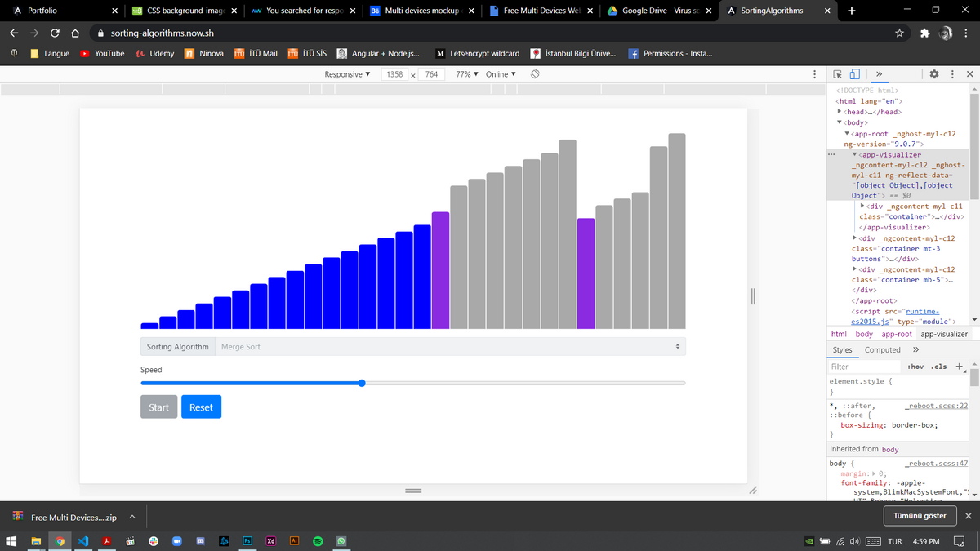Click the styles Filter input field

(x=864, y=367)
